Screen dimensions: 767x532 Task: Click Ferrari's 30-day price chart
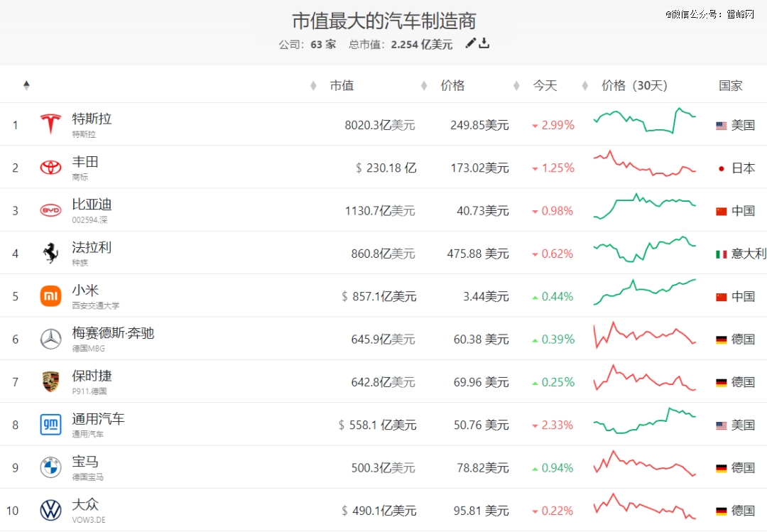pos(645,249)
